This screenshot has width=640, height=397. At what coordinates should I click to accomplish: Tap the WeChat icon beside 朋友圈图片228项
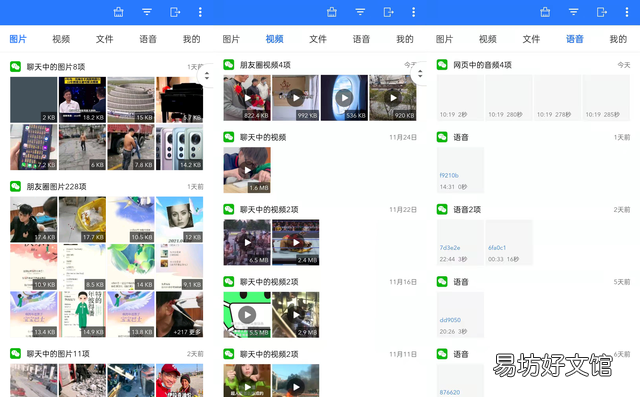tap(16, 186)
